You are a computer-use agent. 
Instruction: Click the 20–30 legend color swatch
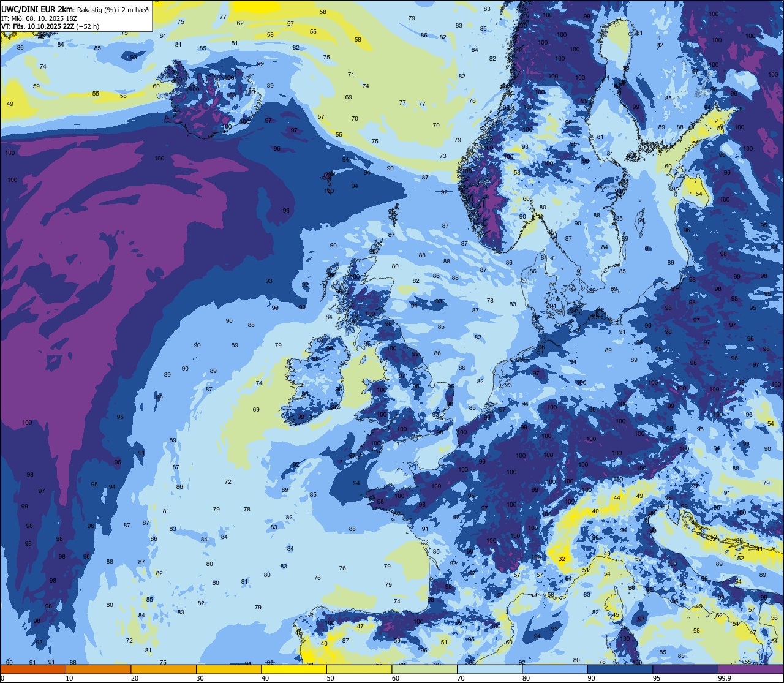(164, 669)
